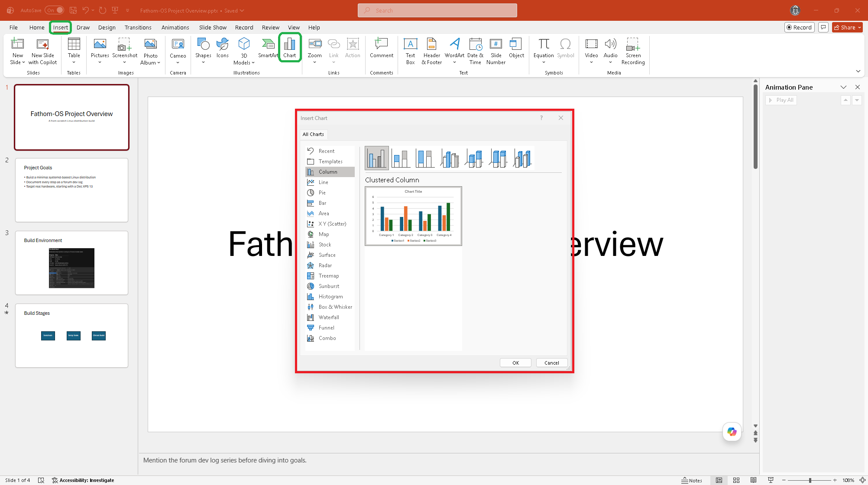Start Screen Recording
This screenshot has height=485, width=868.
633,51
